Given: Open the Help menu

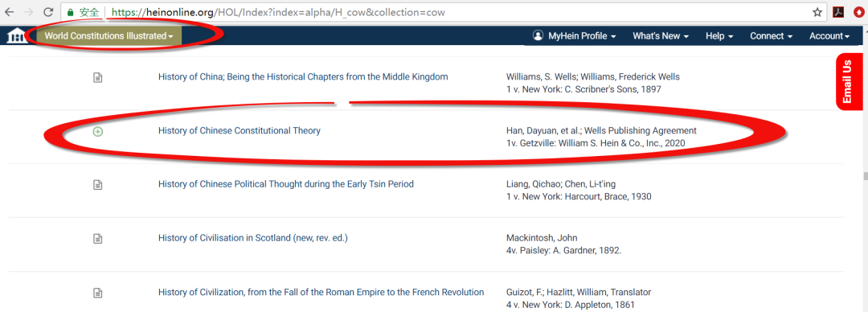Looking at the screenshot, I should (x=719, y=36).
